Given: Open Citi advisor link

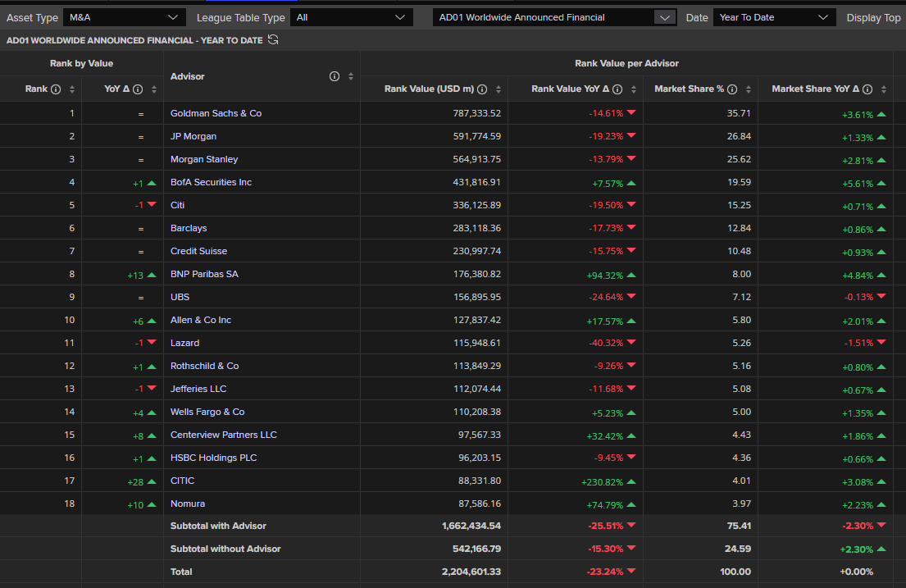Looking at the screenshot, I should 177,205.
